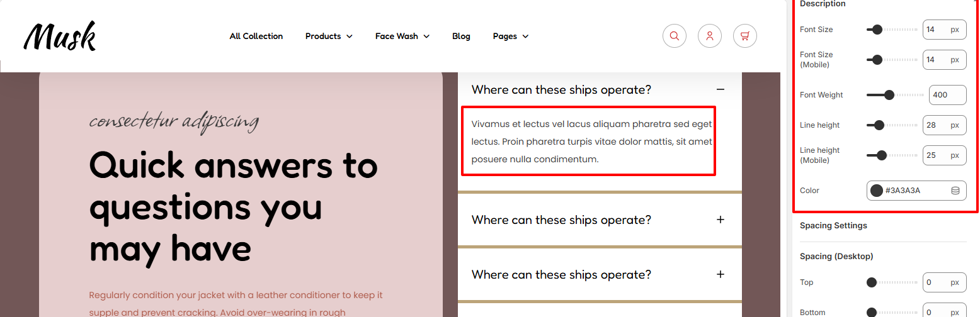The width and height of the screenshot is (980, 317).
Task: Expand the second FAQ plus icon
Action: point(721,220)
